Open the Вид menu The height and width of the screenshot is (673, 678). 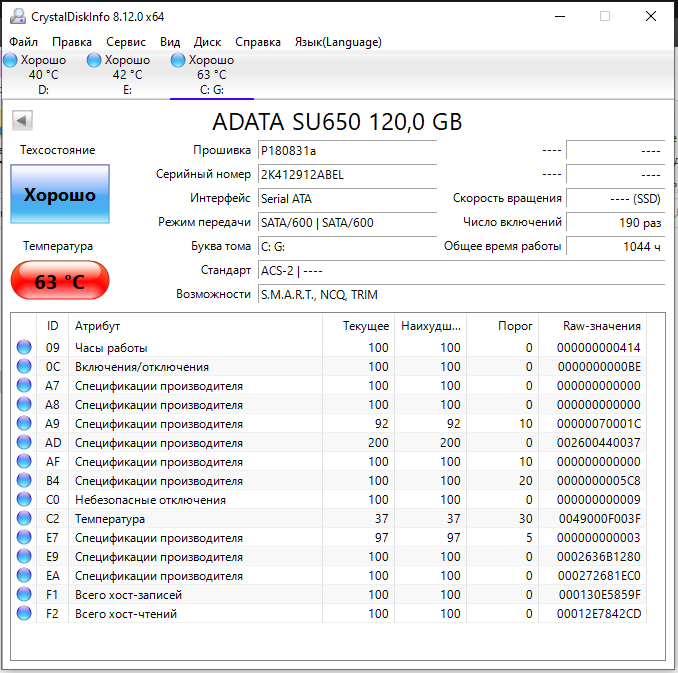[x=170, y=42]
